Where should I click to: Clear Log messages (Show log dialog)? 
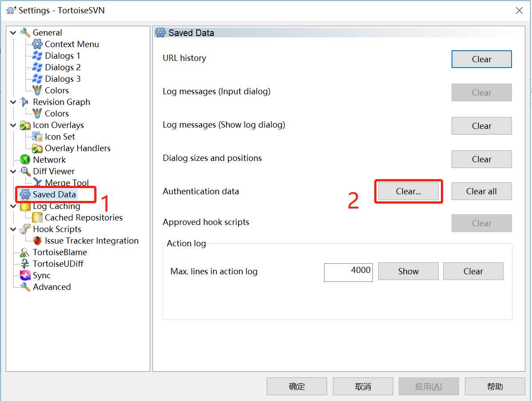tap(481, 126)
